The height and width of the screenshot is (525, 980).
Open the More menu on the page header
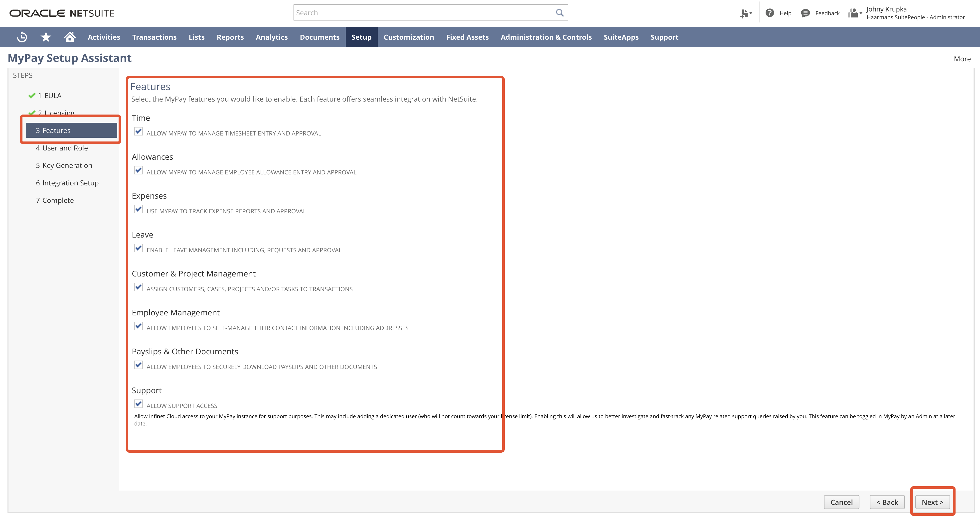tap(962, 59)
